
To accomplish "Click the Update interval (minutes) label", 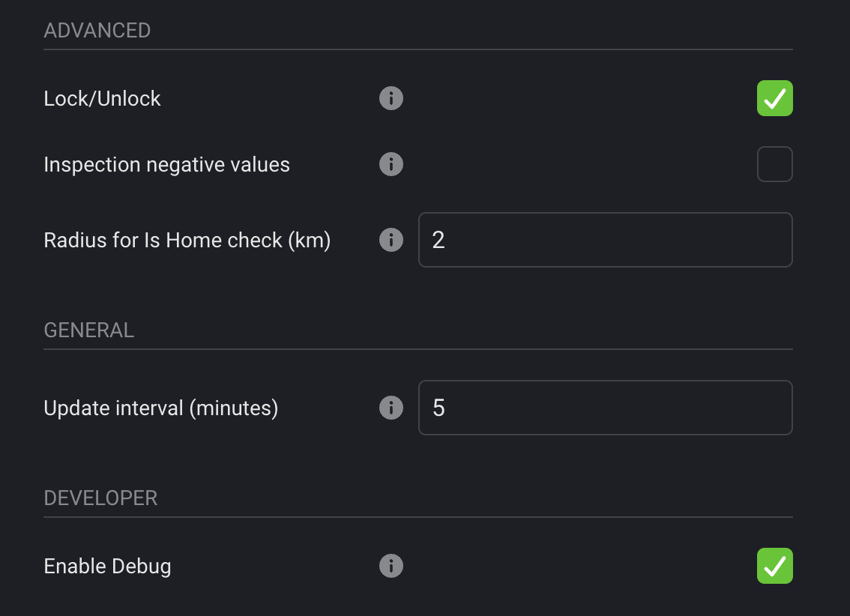I will click(x=161, y=408).
